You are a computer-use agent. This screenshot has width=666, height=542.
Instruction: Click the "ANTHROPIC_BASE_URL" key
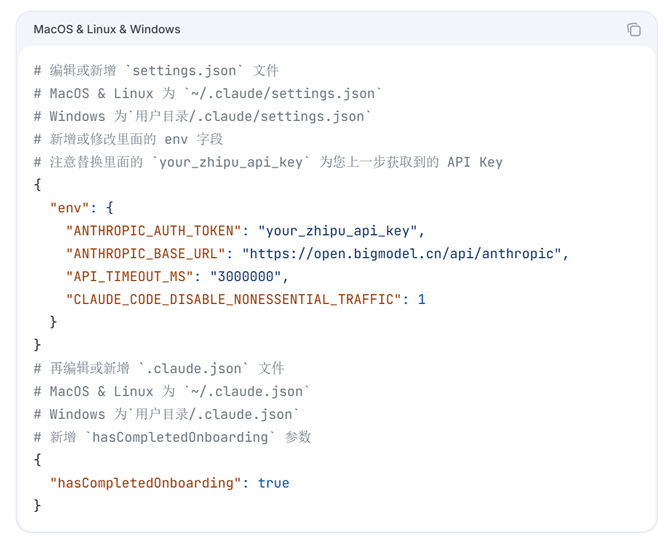tap(145, 254)
